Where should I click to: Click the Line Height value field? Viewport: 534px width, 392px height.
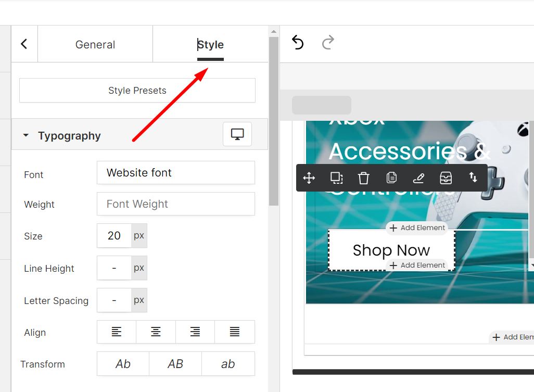coord(114,268)
